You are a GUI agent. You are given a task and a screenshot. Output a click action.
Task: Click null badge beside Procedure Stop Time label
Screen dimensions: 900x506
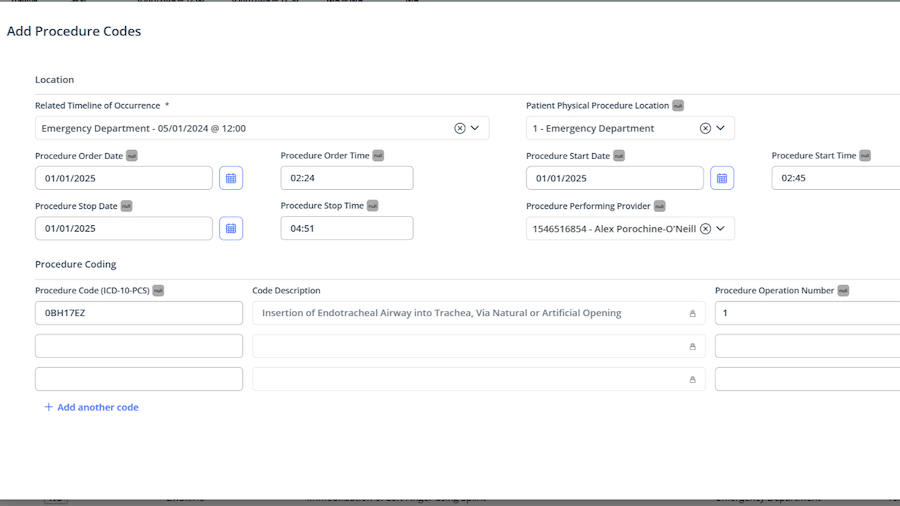tap(373, 206)
